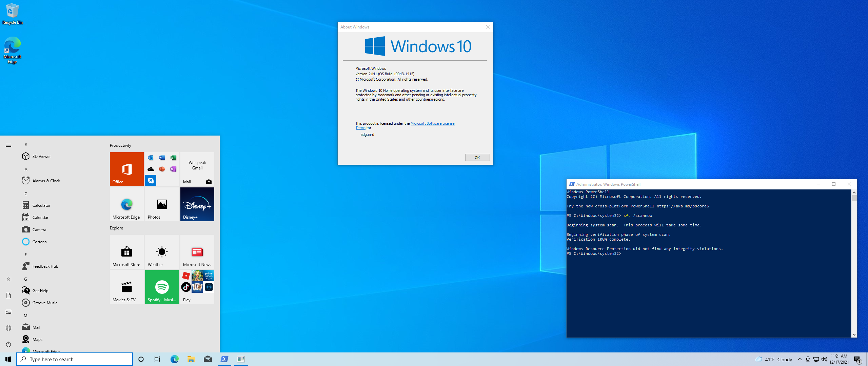Open the Microsoft Edge tile in Start menu

(126, 204)
